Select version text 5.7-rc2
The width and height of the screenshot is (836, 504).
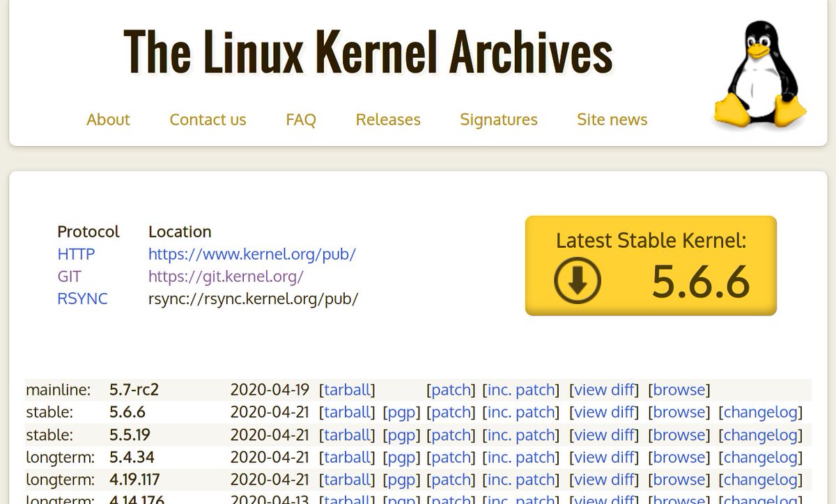134,389
